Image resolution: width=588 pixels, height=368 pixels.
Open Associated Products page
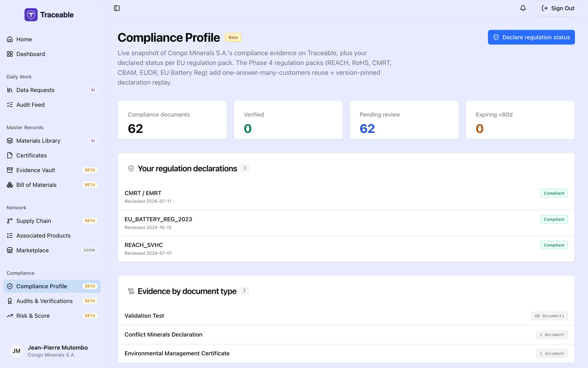pyautogui.click(x=52, y=236)
